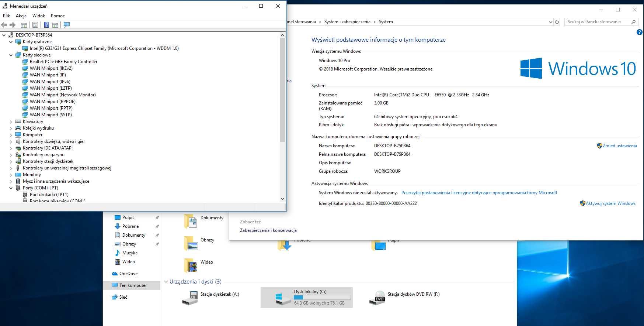This screenshot has width=644, height=326.
Task: Click System i zabezpieczenia breadcrumb
Action: point(347,22)
